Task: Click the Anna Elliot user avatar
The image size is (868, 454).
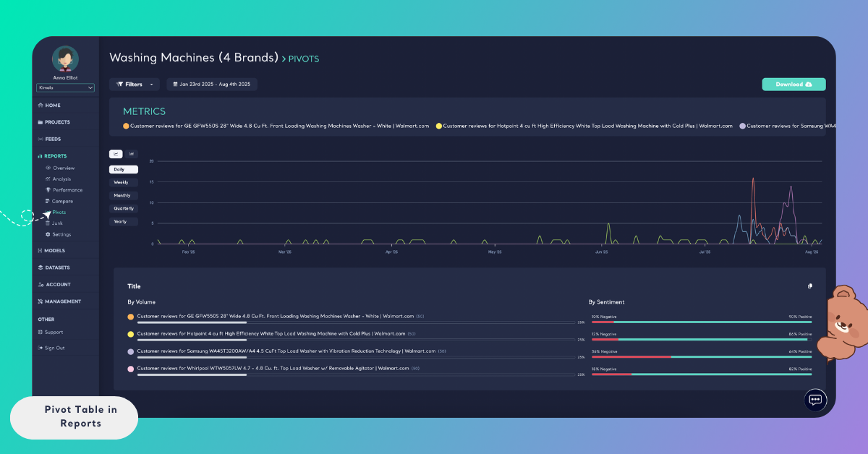Action: (66, 59)
